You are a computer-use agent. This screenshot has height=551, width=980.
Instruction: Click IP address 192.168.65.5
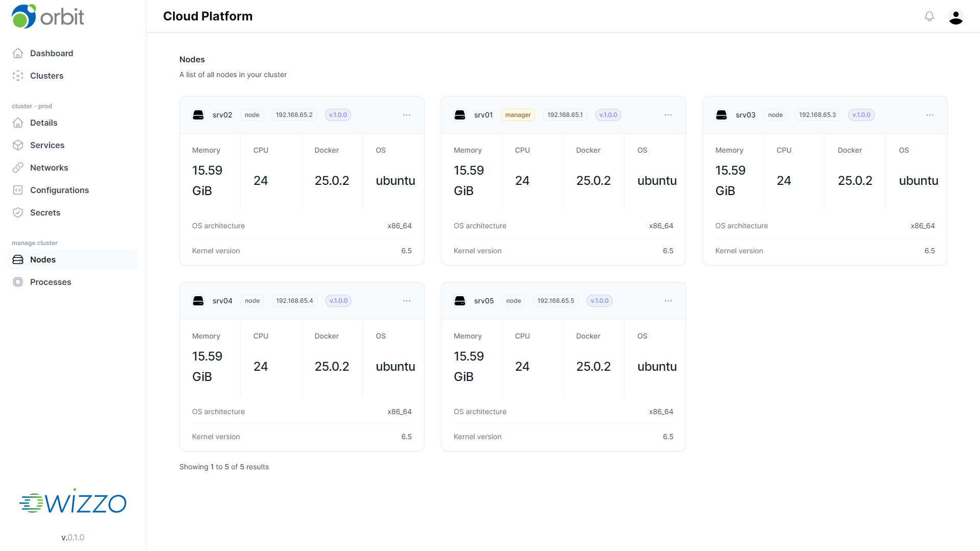pos(556,301)
